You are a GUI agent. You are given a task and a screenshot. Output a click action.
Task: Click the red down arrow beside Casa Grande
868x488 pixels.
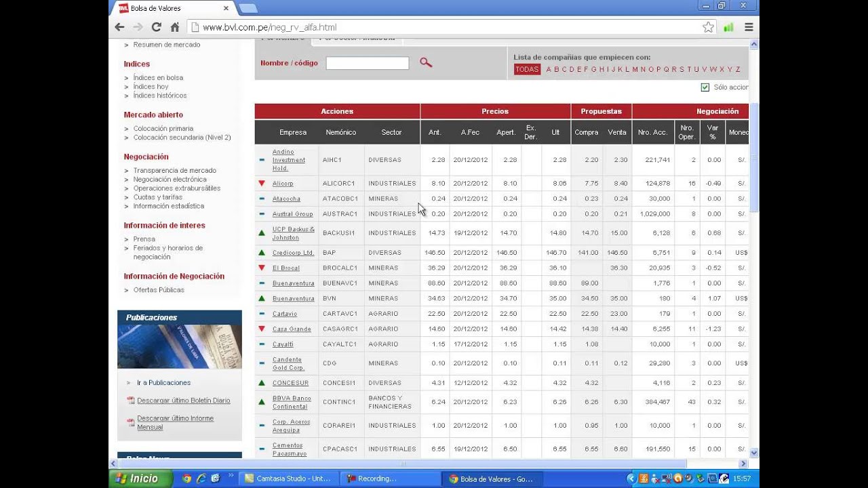coord(262,329)
